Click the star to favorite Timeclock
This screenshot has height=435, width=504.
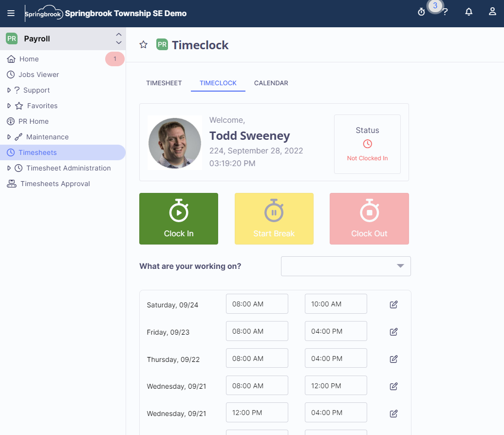click(143, 44)
